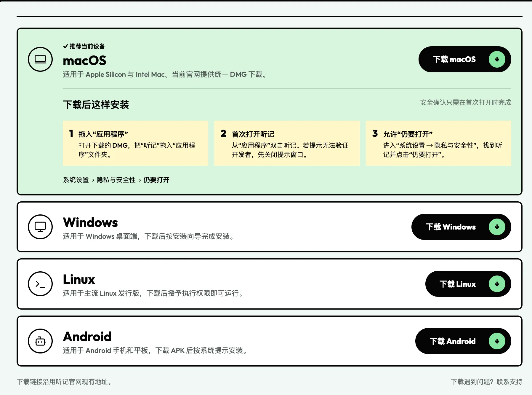The width and height of the screenshot is (532, 395).
Task: Click step 2 title 首次打开听记
Action: coord(253,134)
